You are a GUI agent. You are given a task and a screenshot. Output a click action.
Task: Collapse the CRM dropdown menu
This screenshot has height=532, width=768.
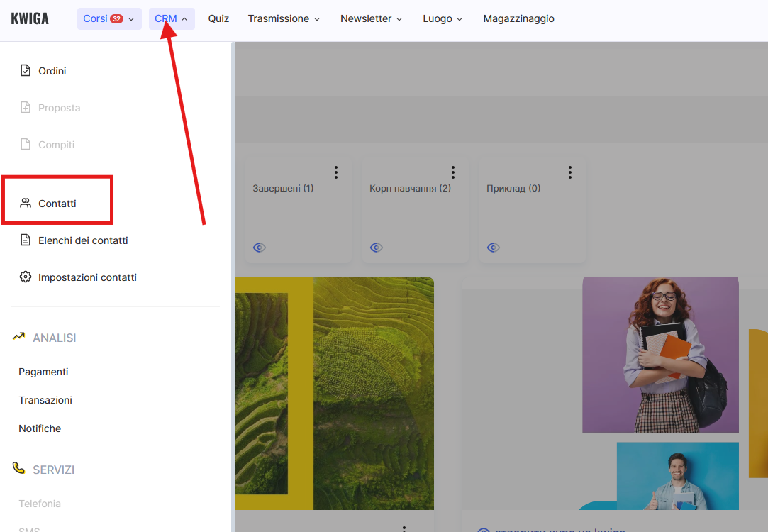tap(171, 19)
